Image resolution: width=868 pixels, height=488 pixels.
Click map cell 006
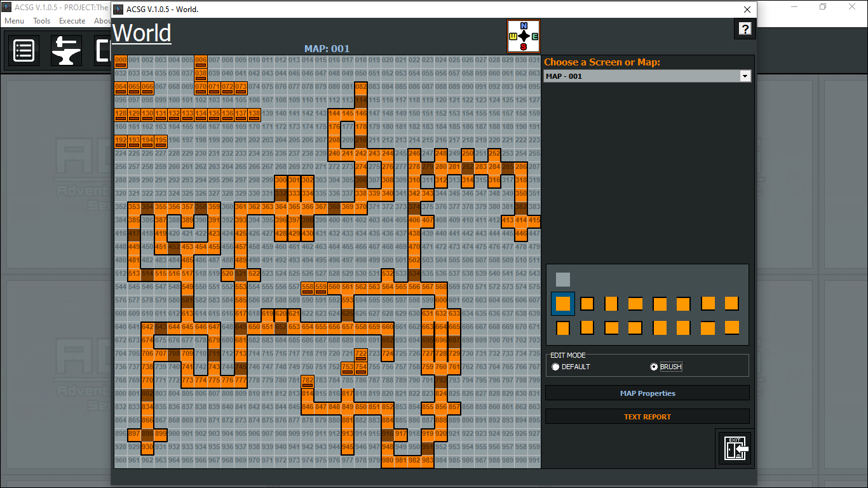201,62
